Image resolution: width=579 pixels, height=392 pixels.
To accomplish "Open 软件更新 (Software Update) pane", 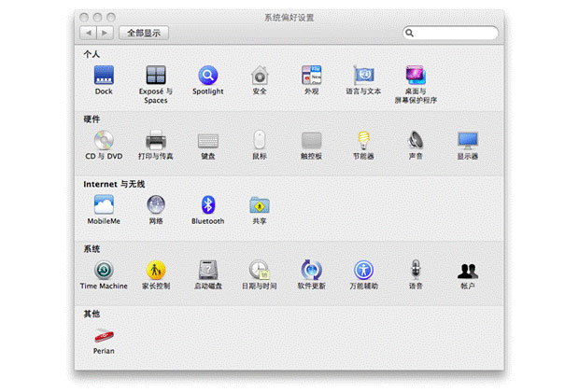I will pyautogui.click(x=312, y=271).
